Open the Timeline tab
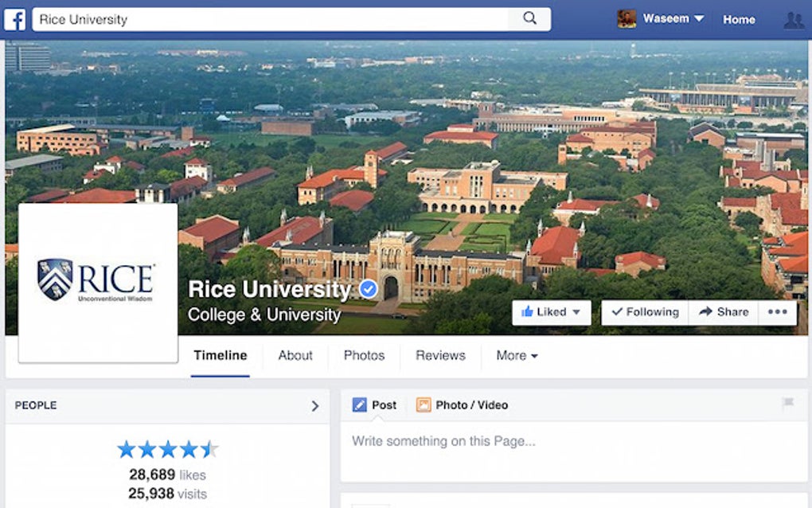The width and height of the screenshot is (812, 508). [x=221, y=356]
